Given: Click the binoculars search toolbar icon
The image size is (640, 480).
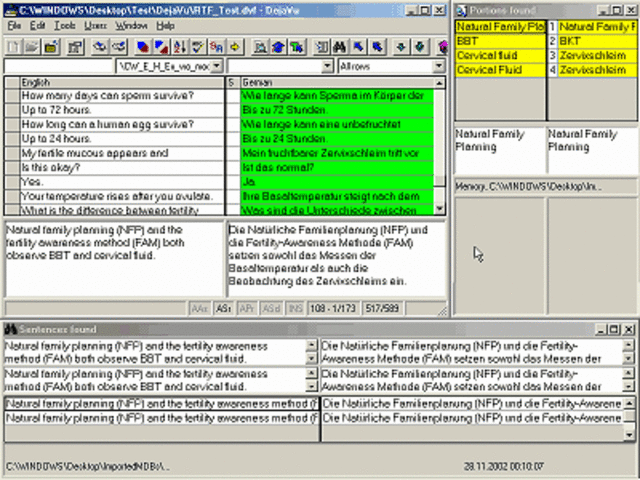Looking at the screenshot, I should click(x=340, y=47).
